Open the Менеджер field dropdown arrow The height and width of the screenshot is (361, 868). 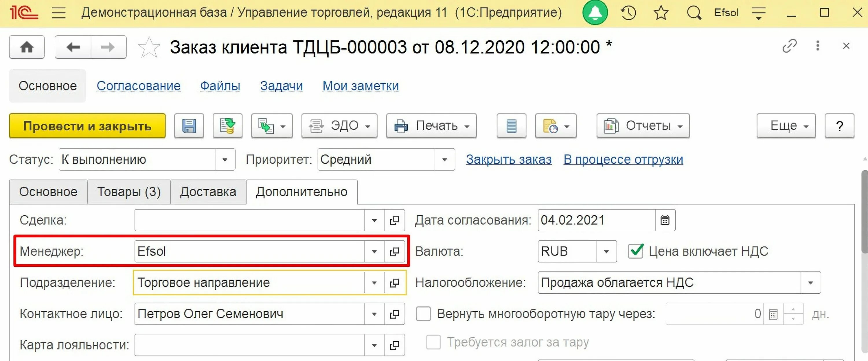coord(374,251)
